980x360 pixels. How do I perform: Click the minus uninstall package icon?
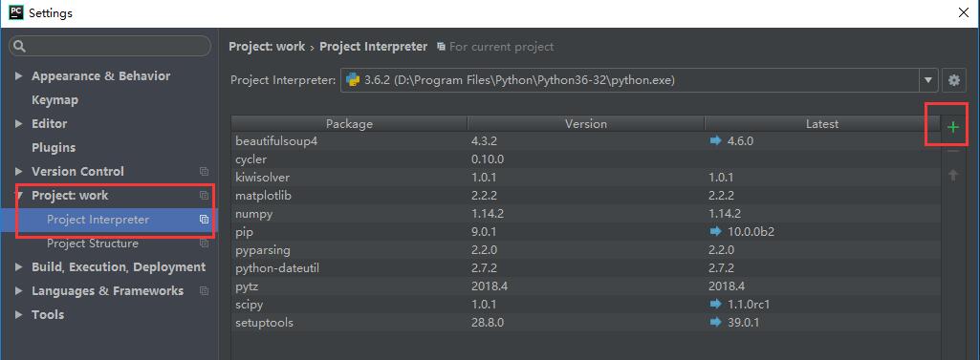pyautogui.click(x=952, y=151)
